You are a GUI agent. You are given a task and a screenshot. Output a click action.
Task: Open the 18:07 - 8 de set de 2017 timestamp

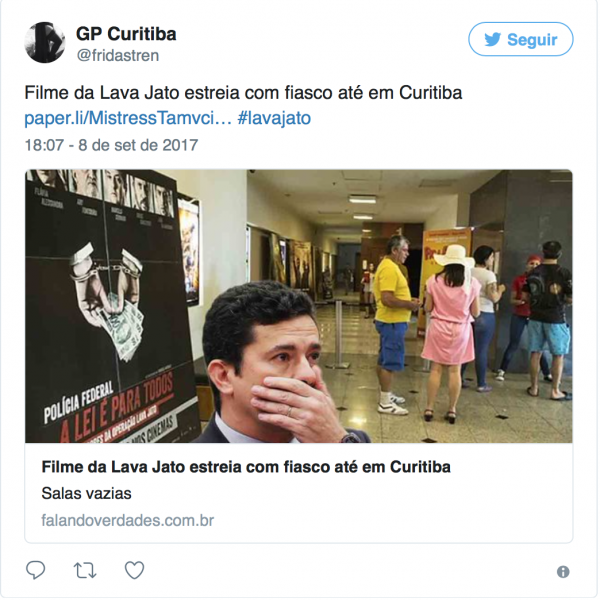[x=111, y=145]
